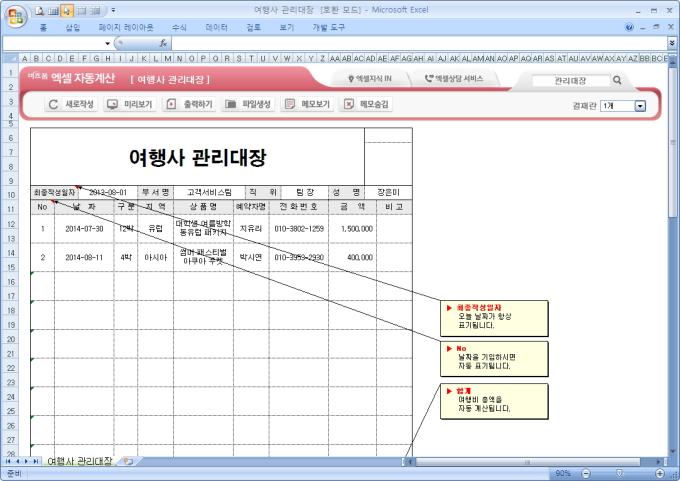Viewport: 680px width, 481px height.
Task: Click the Insert Worksheet icon beside sheet tab
Action: [128, 461]
